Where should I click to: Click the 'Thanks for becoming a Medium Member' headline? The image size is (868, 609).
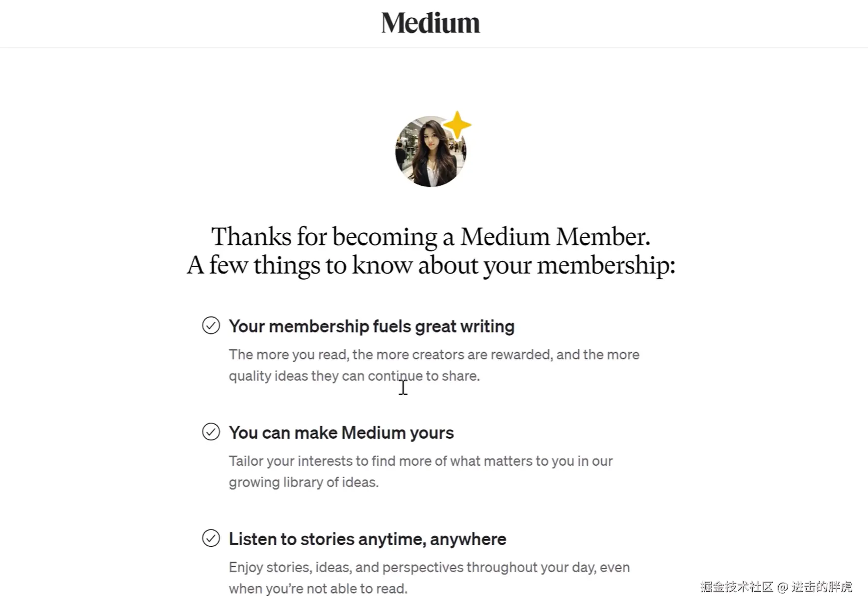click(x=431, y=237)
